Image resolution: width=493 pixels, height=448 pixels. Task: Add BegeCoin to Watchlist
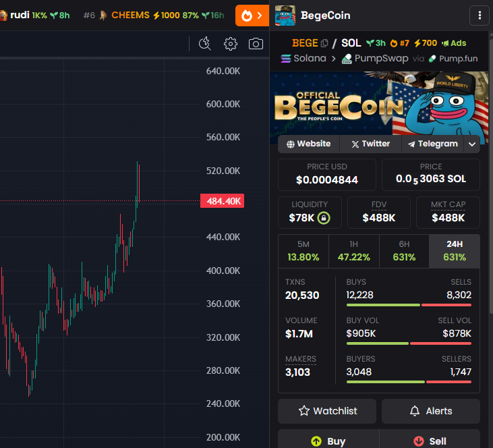327,411
